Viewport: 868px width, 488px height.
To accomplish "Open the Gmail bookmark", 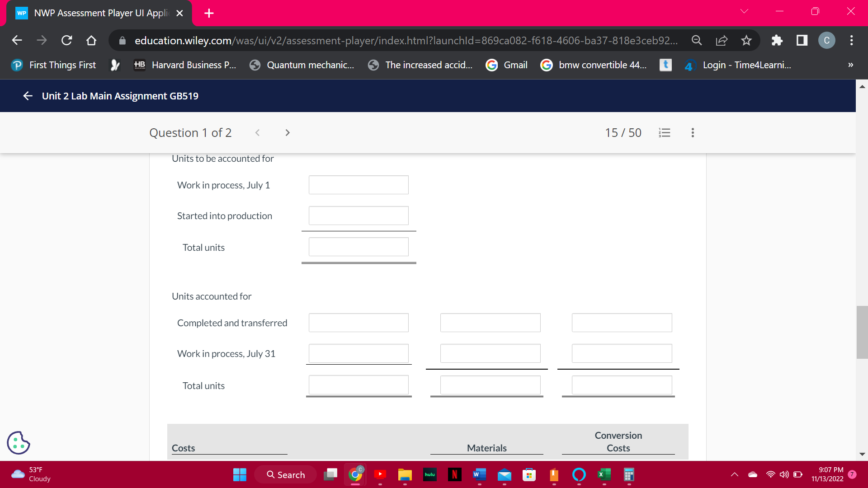I will tap(507, 65).
